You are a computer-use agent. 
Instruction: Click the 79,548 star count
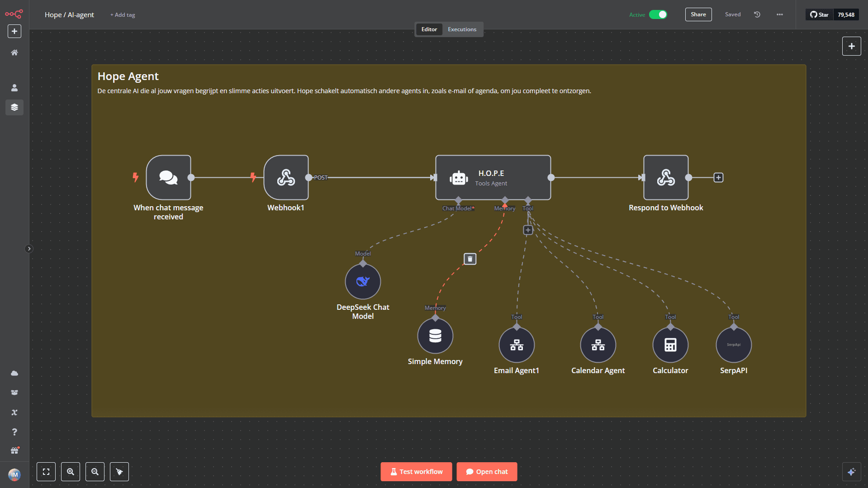tap(846, 14)
